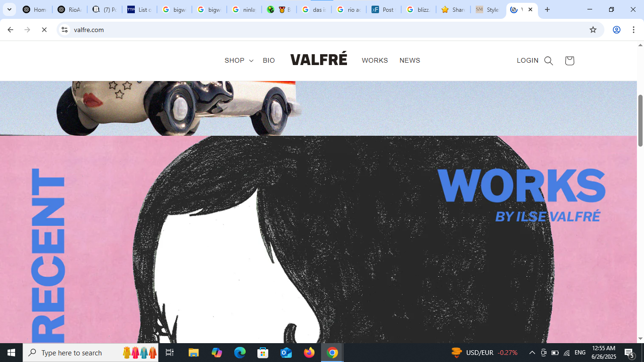644x362 pixels.
Task: Go back to the previous page
Action: pyautogui.click(x=10, y=30)
